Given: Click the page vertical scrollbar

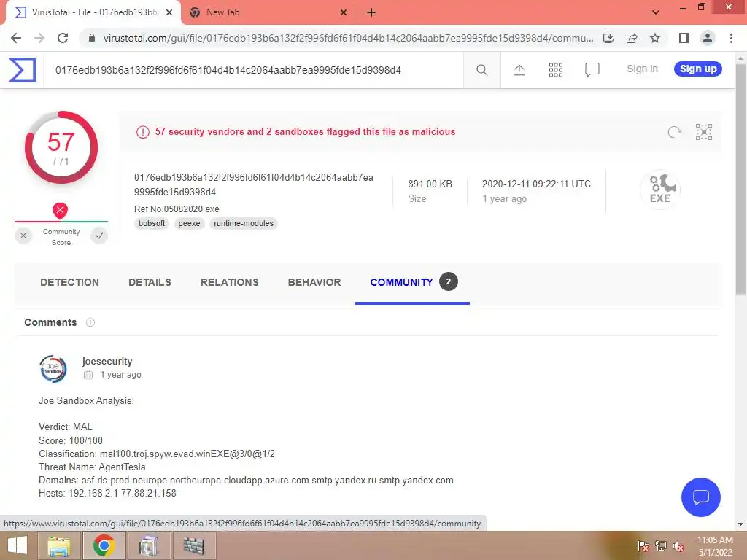Looking at the screenshot, I should click(x=741, y=181).
